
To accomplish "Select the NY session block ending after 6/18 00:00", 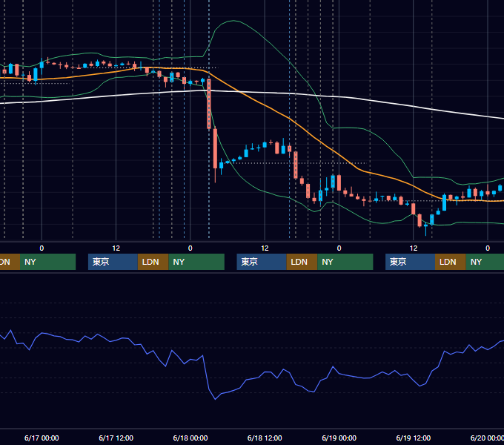I will [196, 262].
